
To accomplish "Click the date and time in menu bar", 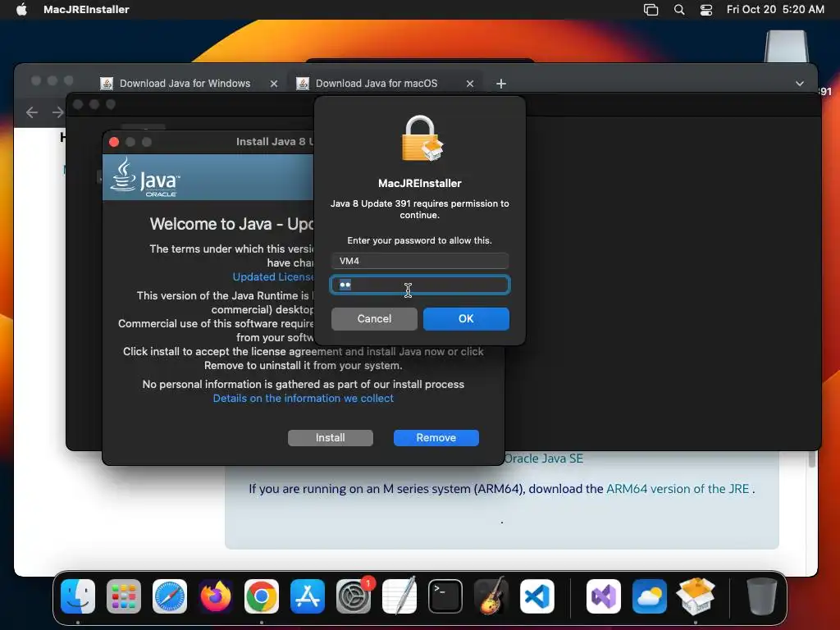I will tap(775, 9).
